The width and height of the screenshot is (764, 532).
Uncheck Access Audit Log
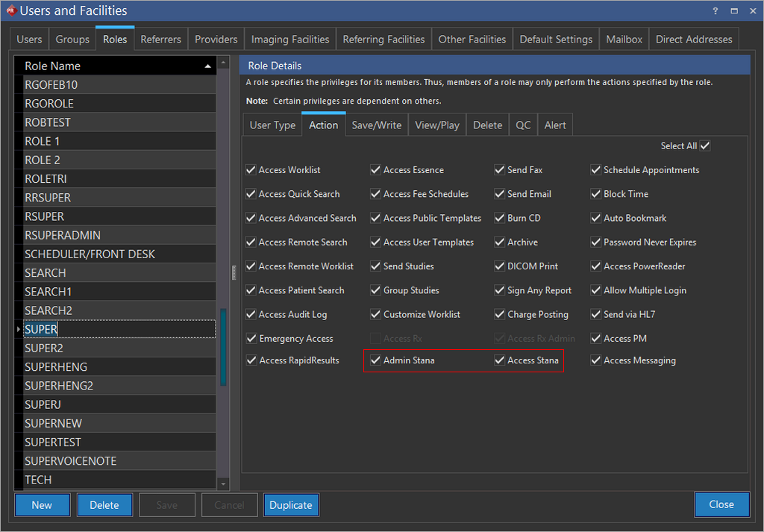tap(251, 315)
